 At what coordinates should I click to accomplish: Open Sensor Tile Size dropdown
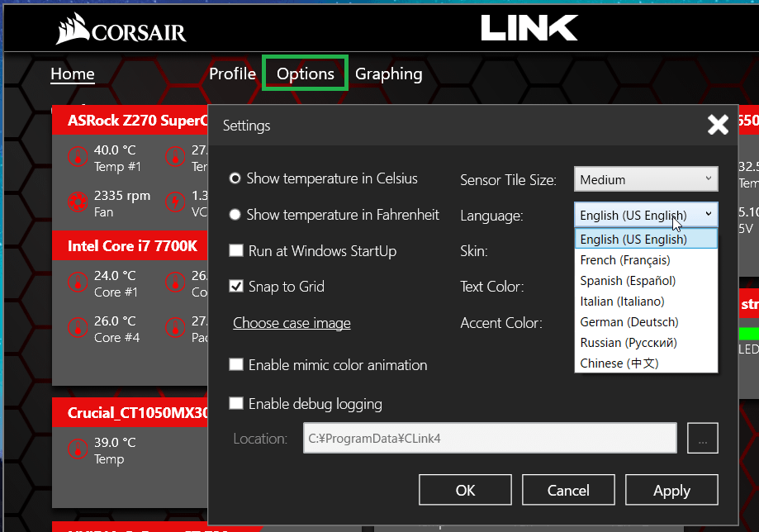[646, 179]
